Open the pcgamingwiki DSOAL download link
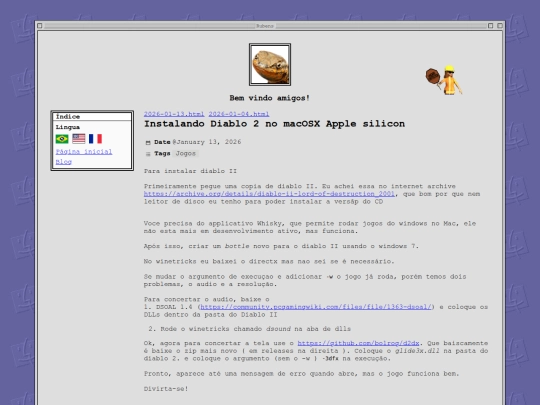 316,307
